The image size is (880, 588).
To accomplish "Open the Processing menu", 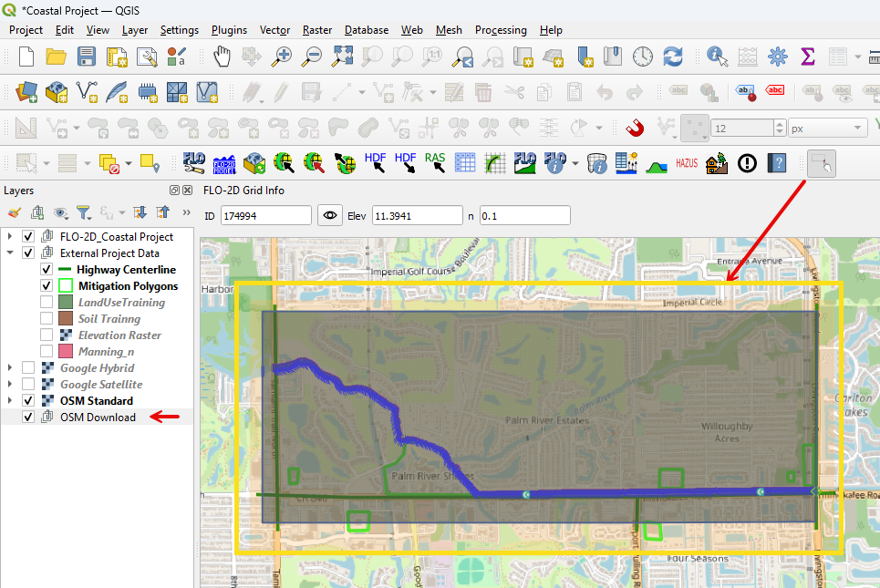I will [x=501, y=30].
